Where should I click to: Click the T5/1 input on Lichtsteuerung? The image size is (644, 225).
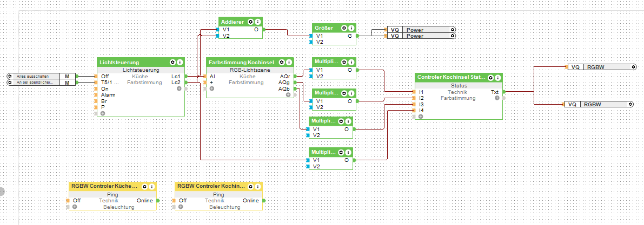(x=110, y=83)
